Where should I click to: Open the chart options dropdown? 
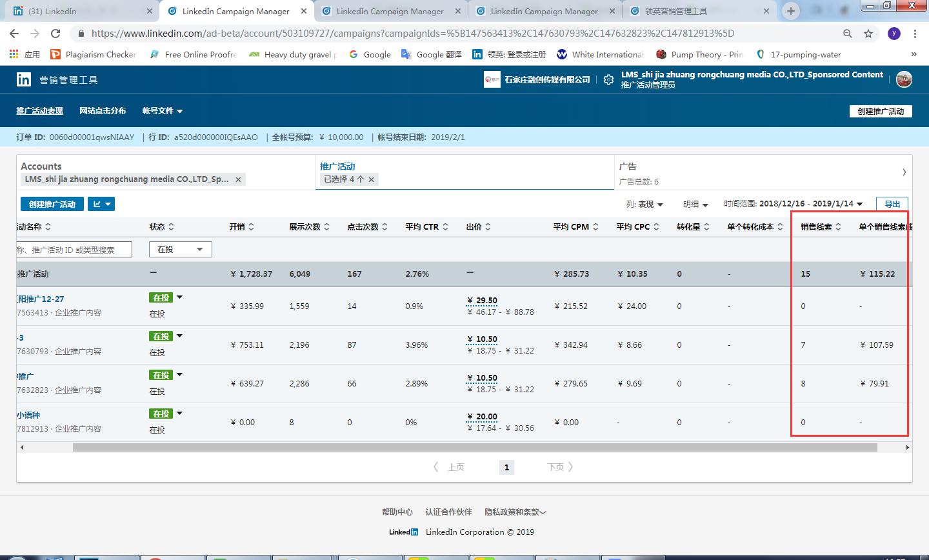101,204
